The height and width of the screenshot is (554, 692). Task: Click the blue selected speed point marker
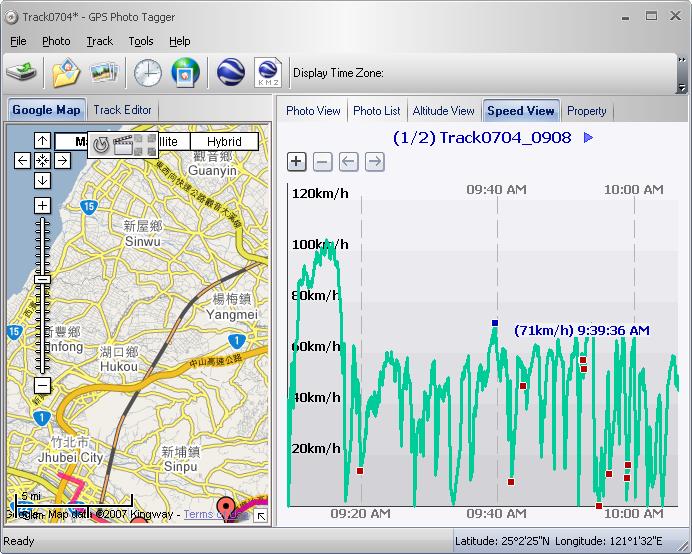pyautogui.click(x=495, y=323)
